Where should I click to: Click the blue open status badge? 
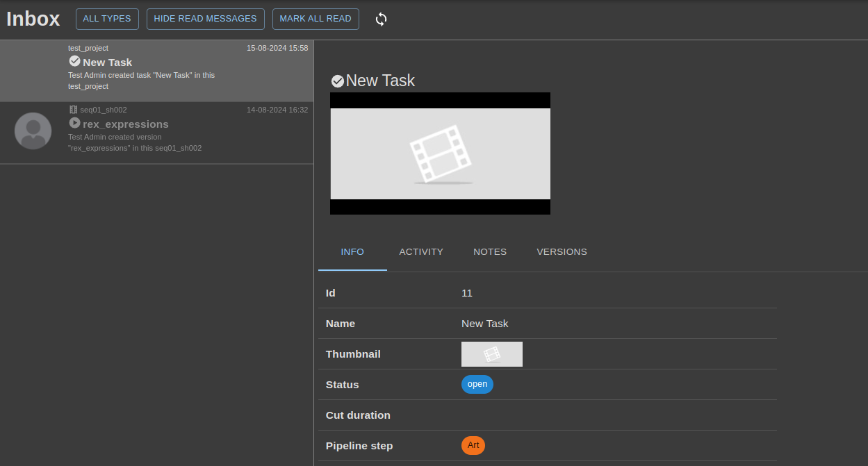click(x=477, y=384)
